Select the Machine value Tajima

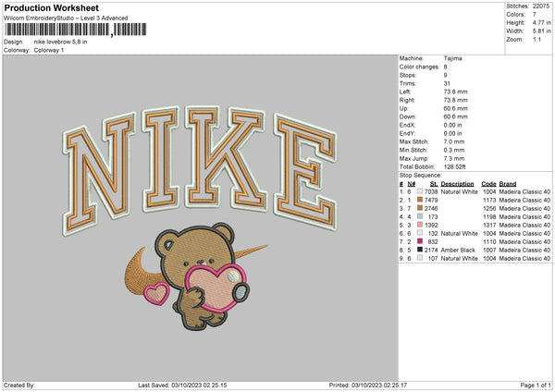452,58
